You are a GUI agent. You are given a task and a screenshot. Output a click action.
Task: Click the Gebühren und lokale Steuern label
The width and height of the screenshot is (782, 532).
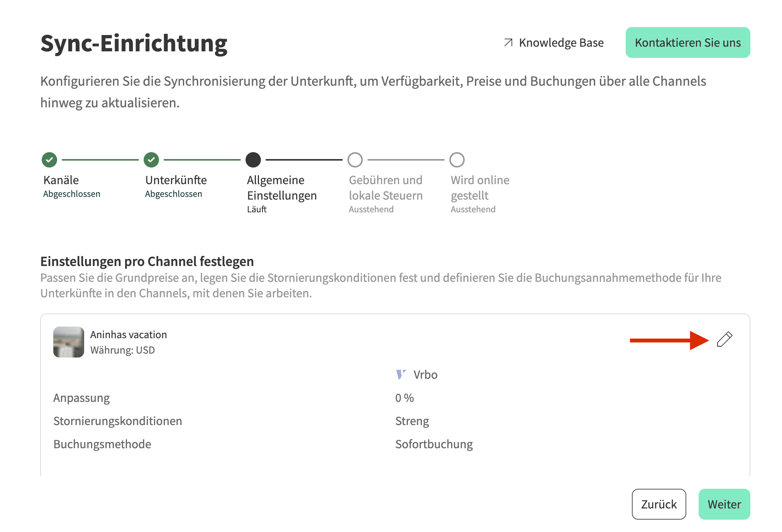click(386, 188)
